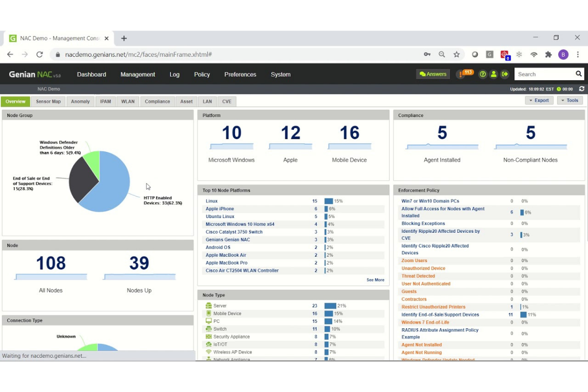Open the Preferences menu
This screenshot has width=588, height=392.
(240, 74)
